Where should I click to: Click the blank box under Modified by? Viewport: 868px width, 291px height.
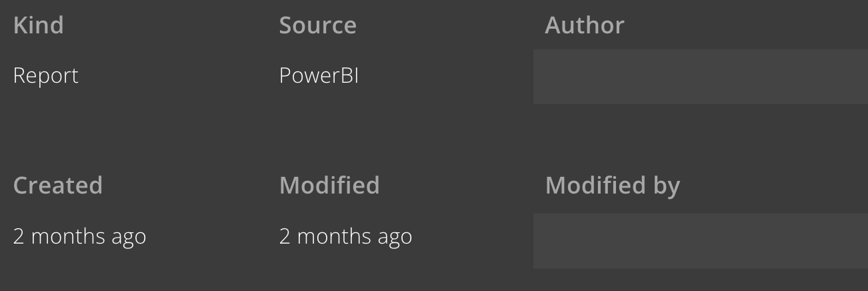point(700,241)
